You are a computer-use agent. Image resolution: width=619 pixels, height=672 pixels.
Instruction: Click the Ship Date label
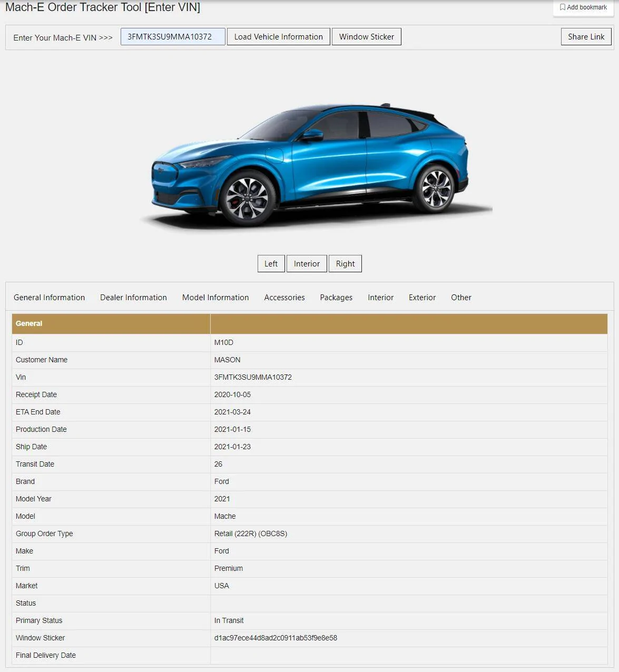point(31,447)
